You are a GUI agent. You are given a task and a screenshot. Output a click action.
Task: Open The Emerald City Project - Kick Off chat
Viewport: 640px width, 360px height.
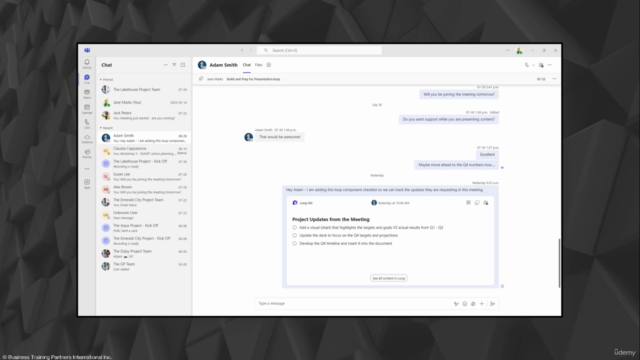point(144,241)
